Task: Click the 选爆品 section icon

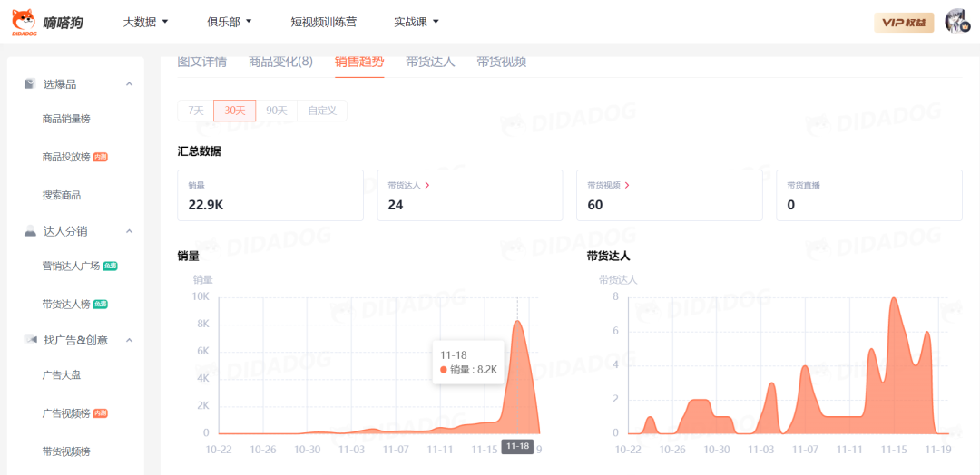Action: click(x=29, y=84)
